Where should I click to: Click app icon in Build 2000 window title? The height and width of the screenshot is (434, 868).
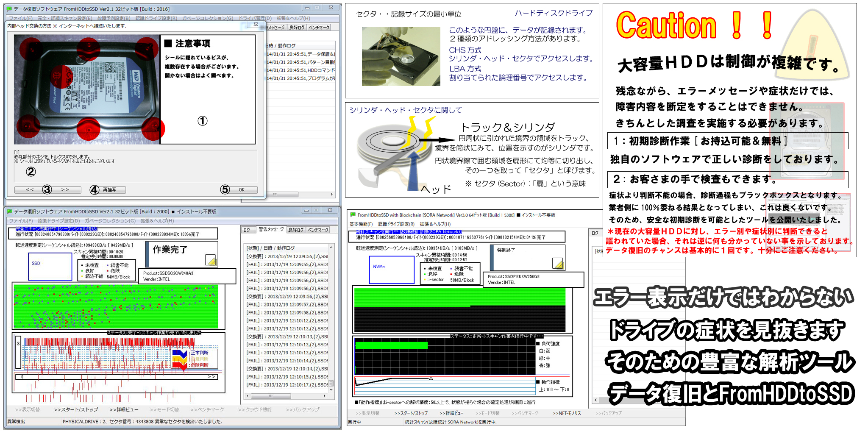point(9,211)
